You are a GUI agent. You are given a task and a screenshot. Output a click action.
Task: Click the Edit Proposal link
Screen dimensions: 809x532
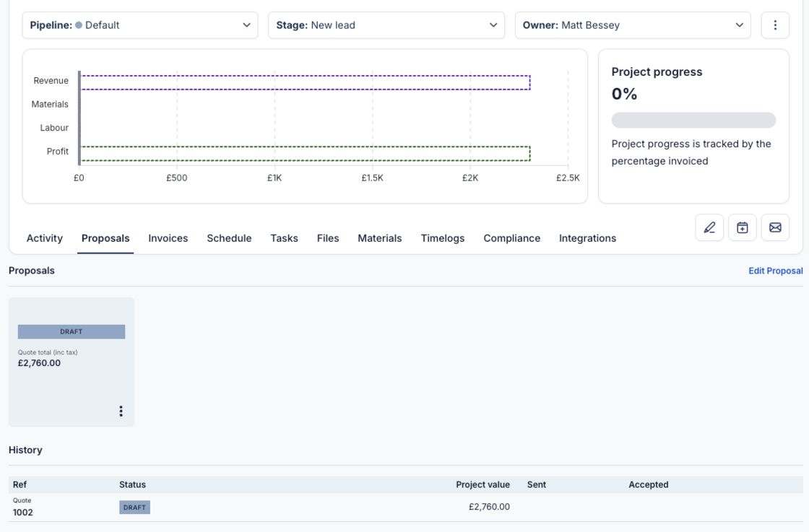775,271
